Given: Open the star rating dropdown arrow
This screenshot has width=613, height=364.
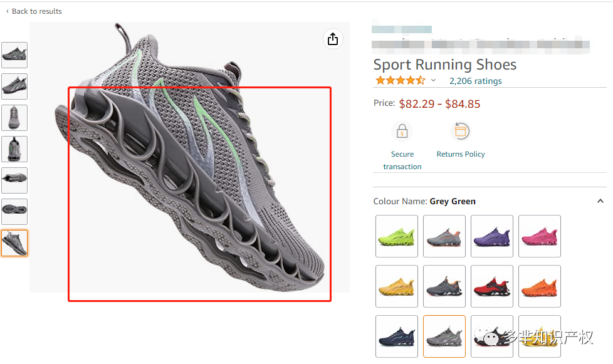Looking at the screenshot, I should click(x=433, y=80).
